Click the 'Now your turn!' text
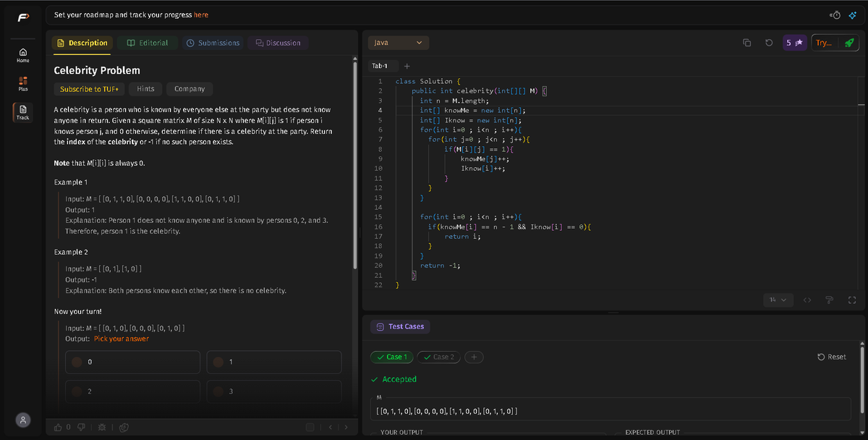 point(77,311)
